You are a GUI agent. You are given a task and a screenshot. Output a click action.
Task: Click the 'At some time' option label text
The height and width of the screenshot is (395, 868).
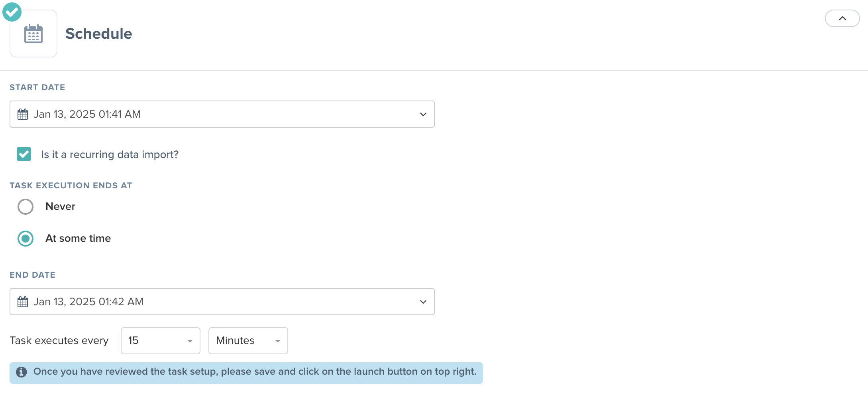coord(78,239)
